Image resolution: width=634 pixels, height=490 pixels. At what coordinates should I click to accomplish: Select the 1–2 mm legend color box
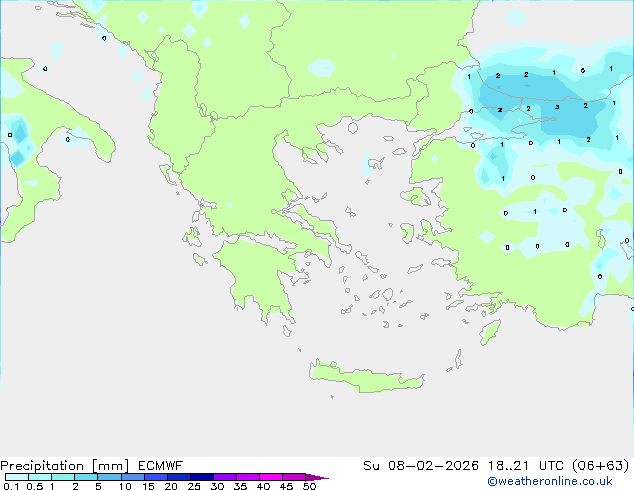point(63,477)
